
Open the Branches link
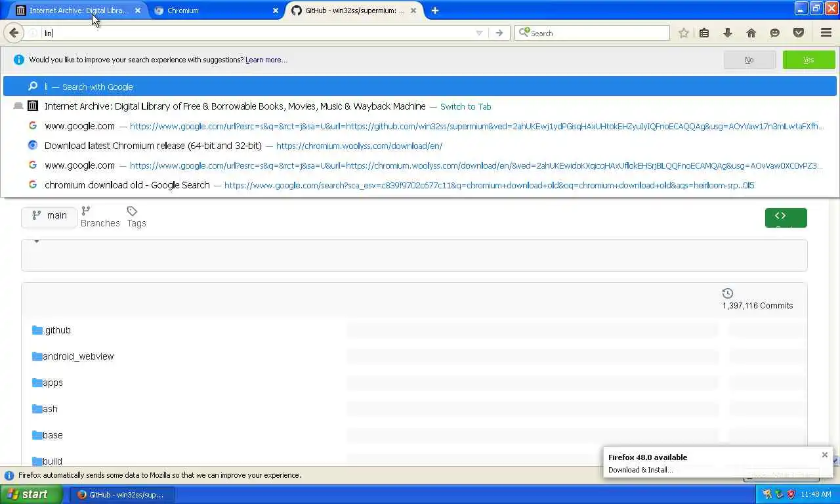pyautogui.click(x=100, y=217)
